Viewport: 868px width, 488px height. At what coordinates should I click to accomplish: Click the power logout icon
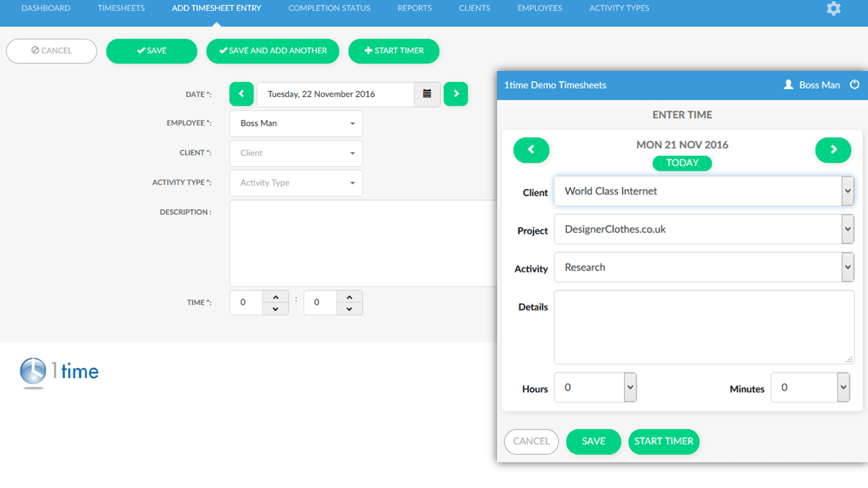pos(854,85)
